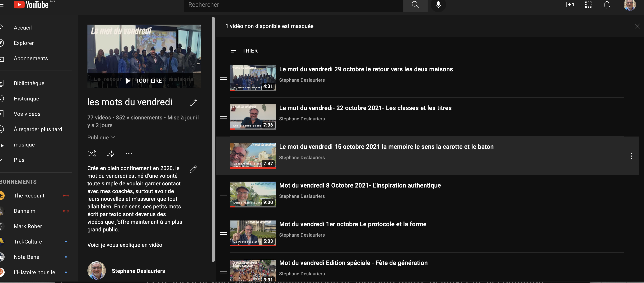Share the playlist using the arrow icon

tap(110, 154)
